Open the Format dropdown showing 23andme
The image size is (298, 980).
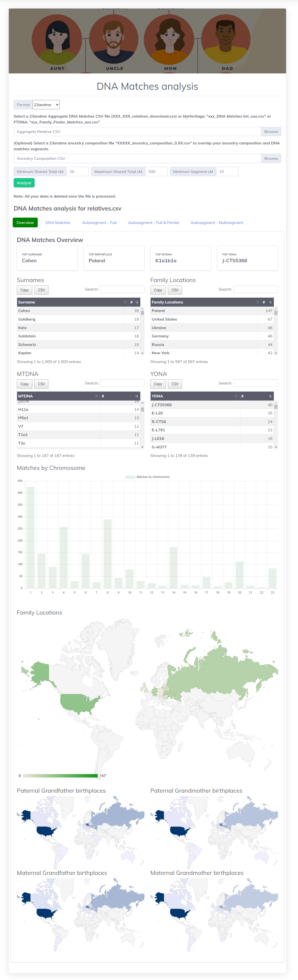(46, 105)
